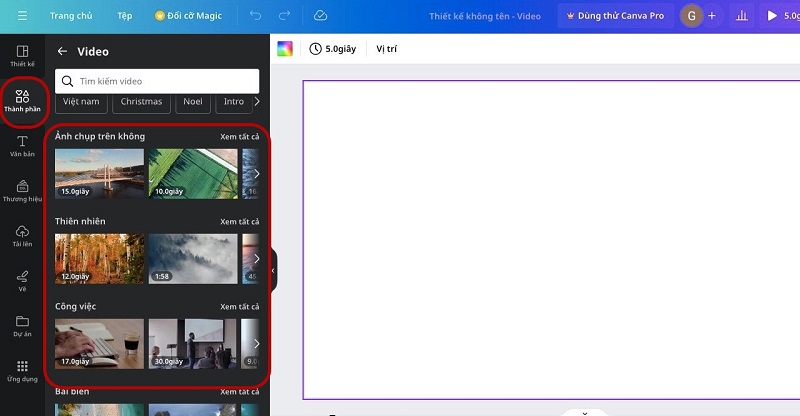Open the background color picker swatch
Viewport: 800px width, 416px height.
click(285, 48)
